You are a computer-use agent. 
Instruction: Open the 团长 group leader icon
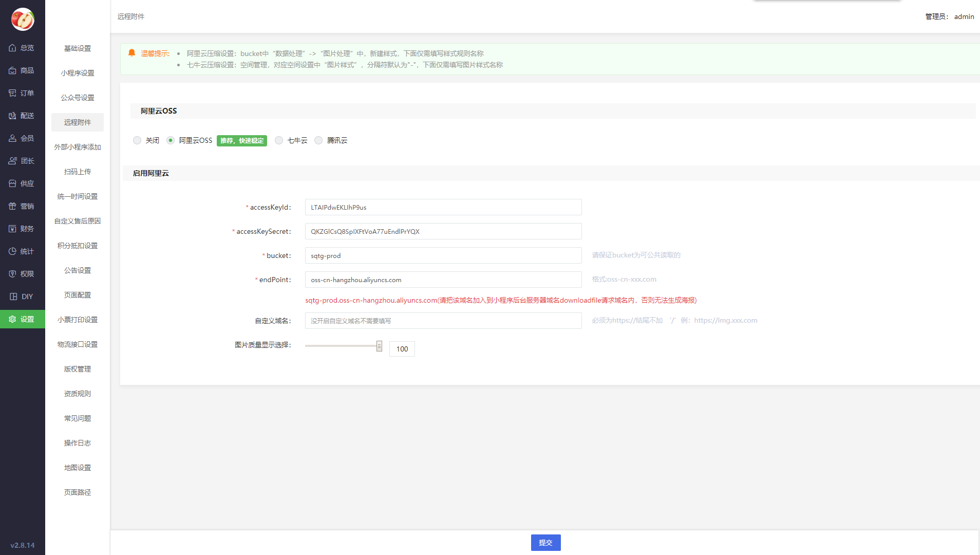pos(12,161)
